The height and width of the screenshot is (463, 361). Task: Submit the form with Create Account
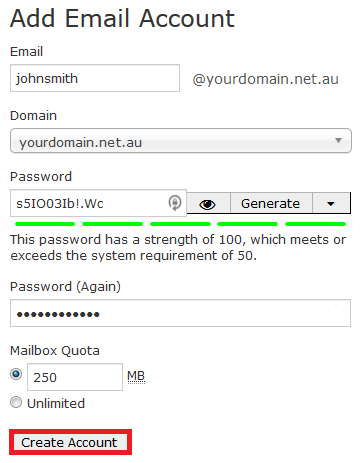70,442
